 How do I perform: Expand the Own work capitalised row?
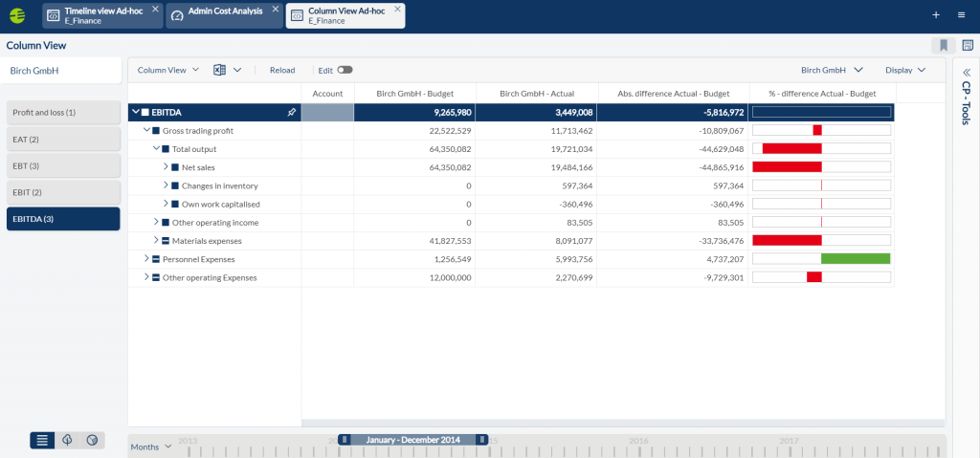pyautogui.click(x=167, y=205)
